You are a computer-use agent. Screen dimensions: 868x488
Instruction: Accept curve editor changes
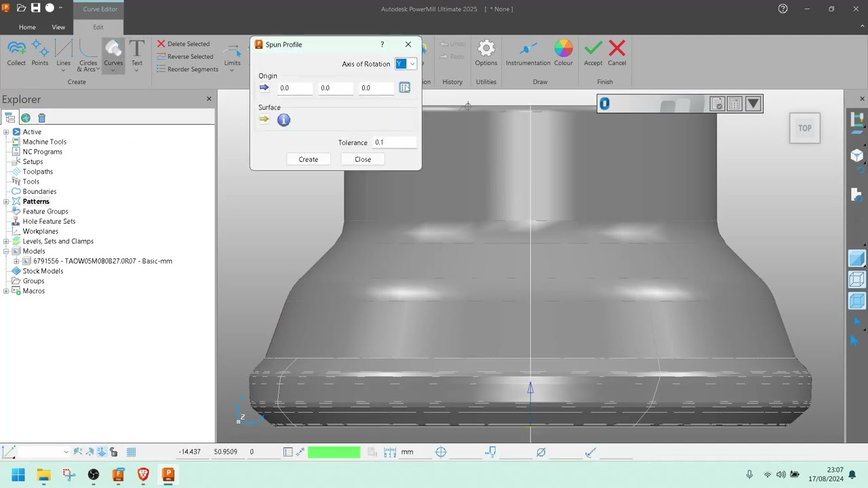click(x=593, y=53)
